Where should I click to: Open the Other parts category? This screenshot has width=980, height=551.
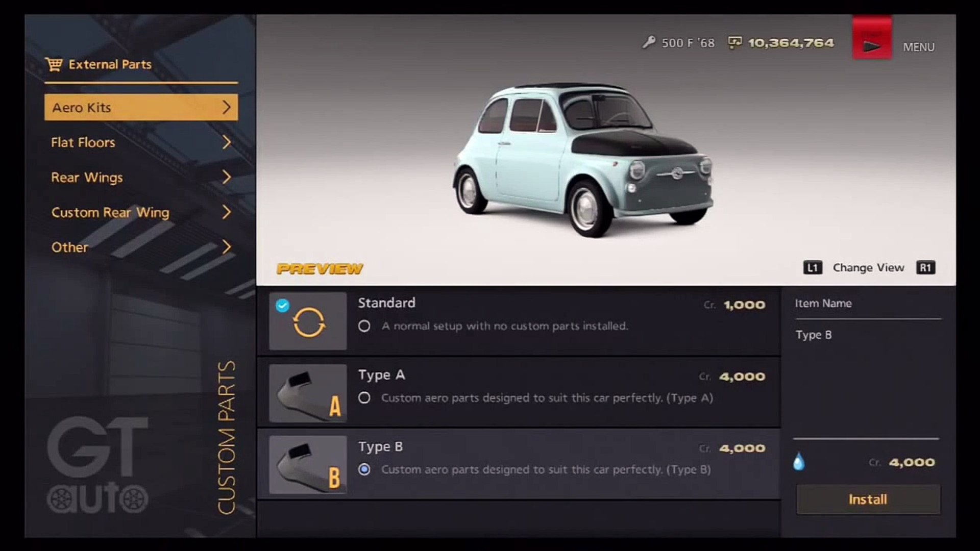pos(141,247)
